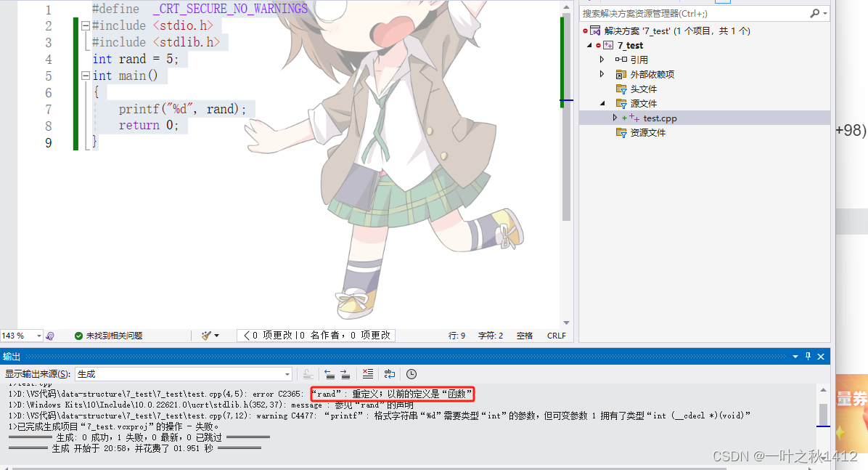This screenshot has width=868, height=470.
Task: Jump to previous message in output
Action: pos(329,374)
